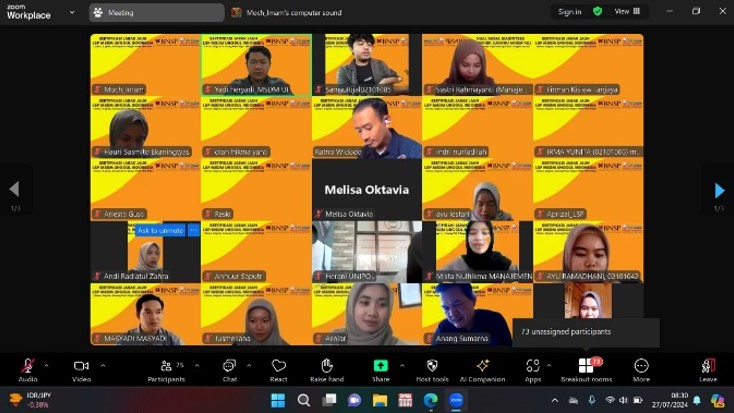Click the Zoom app icon on taskbar

coord(456,400)
